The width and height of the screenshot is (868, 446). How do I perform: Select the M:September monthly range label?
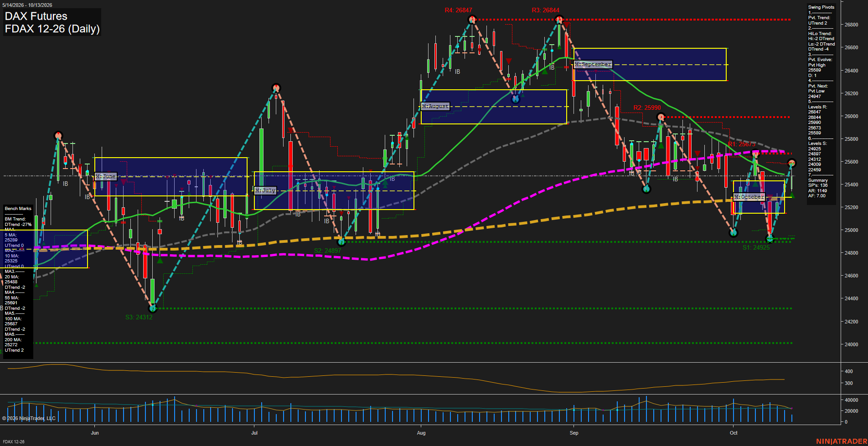(x=593, y=65)
